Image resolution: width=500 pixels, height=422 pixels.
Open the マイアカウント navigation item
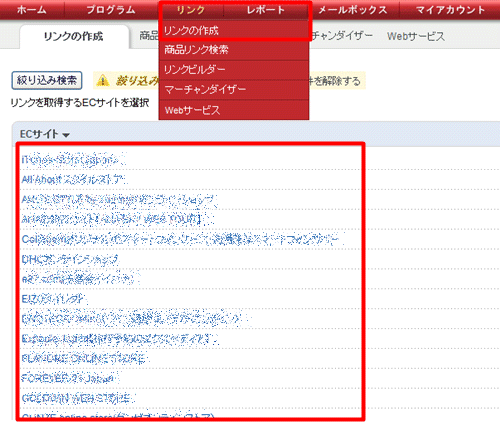450,10
